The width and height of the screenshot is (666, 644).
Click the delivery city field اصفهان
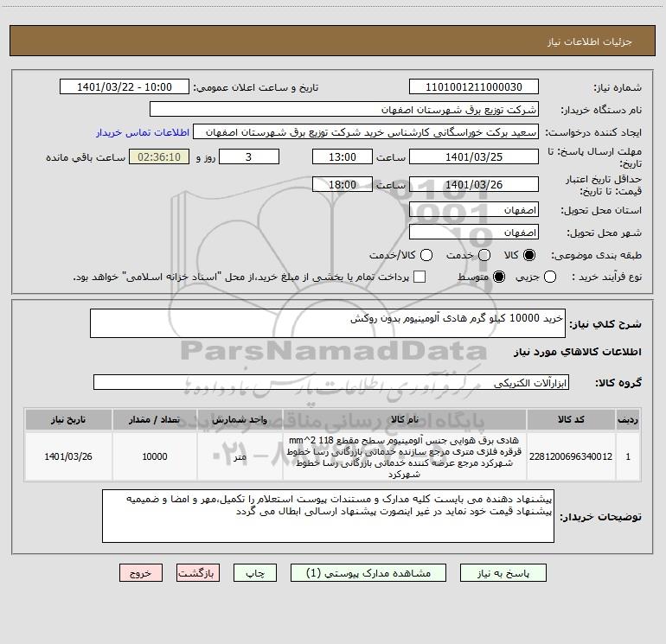[x=474, y=233]
